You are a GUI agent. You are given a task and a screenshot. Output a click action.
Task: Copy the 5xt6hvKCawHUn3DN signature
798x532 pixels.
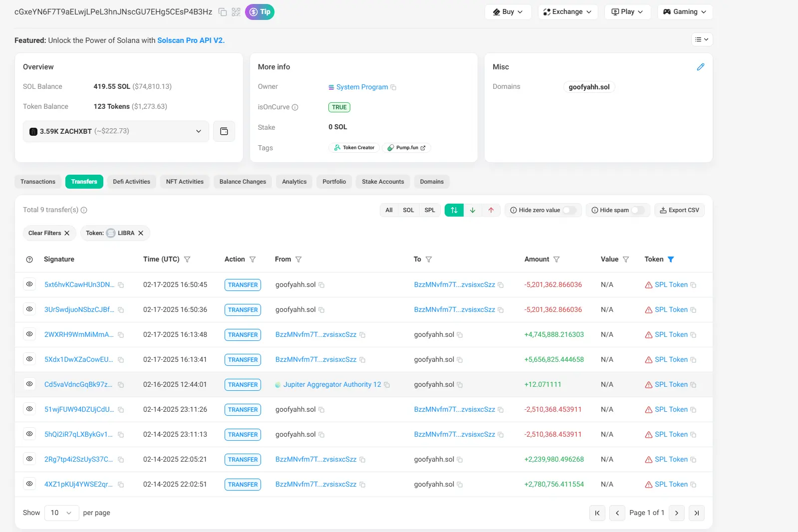(x=121, y=285)
